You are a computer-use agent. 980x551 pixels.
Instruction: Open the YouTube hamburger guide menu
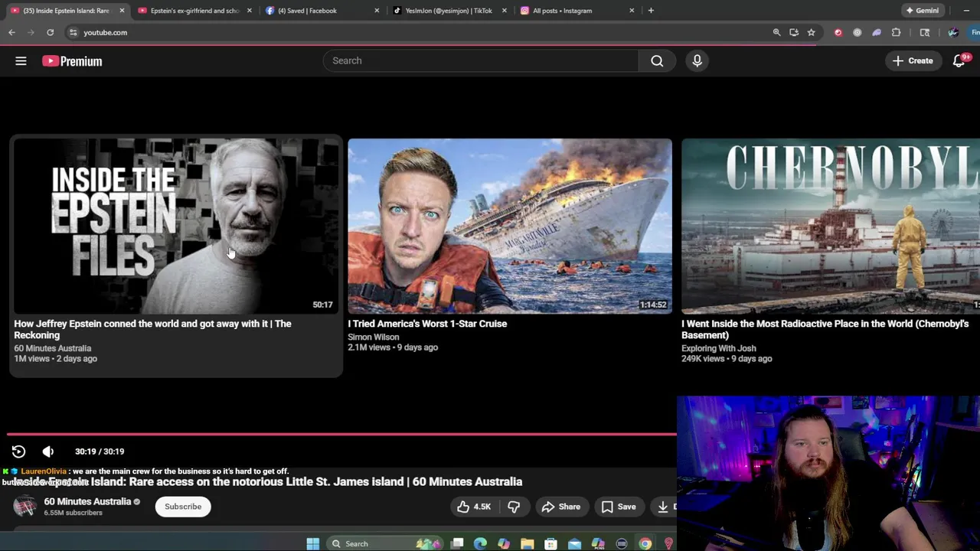(21, 61)
